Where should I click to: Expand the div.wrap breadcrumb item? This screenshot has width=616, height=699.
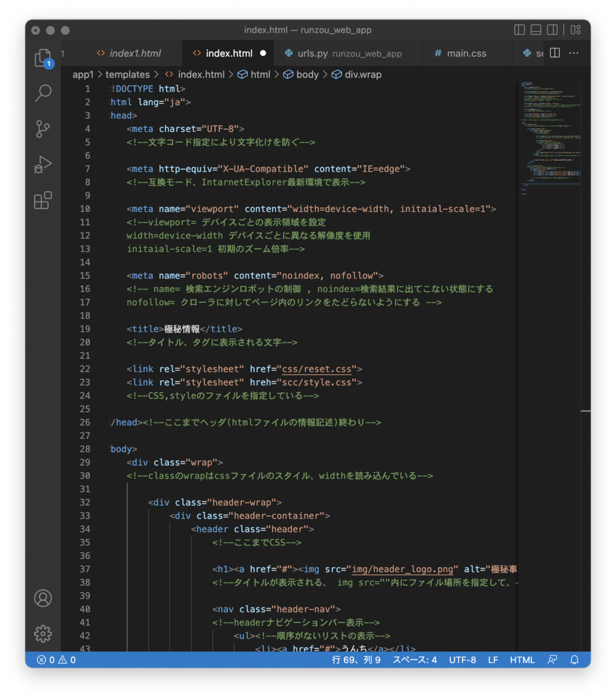[357, 75]
